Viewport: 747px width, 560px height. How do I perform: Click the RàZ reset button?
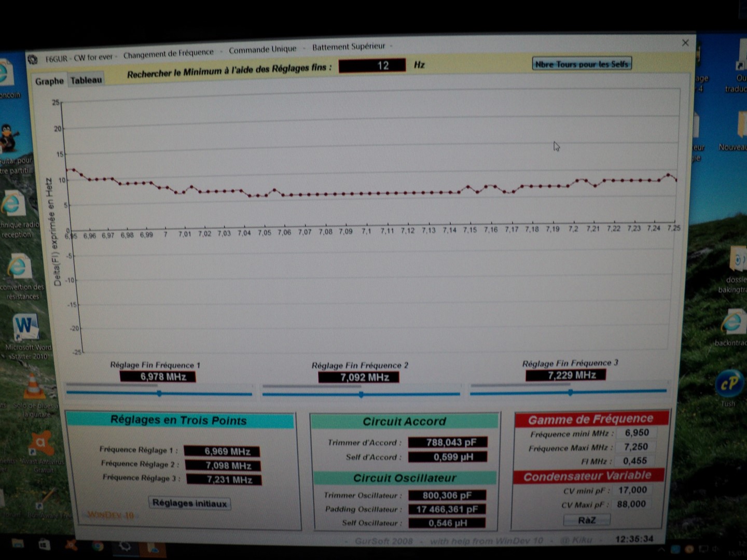pos(587,520)
